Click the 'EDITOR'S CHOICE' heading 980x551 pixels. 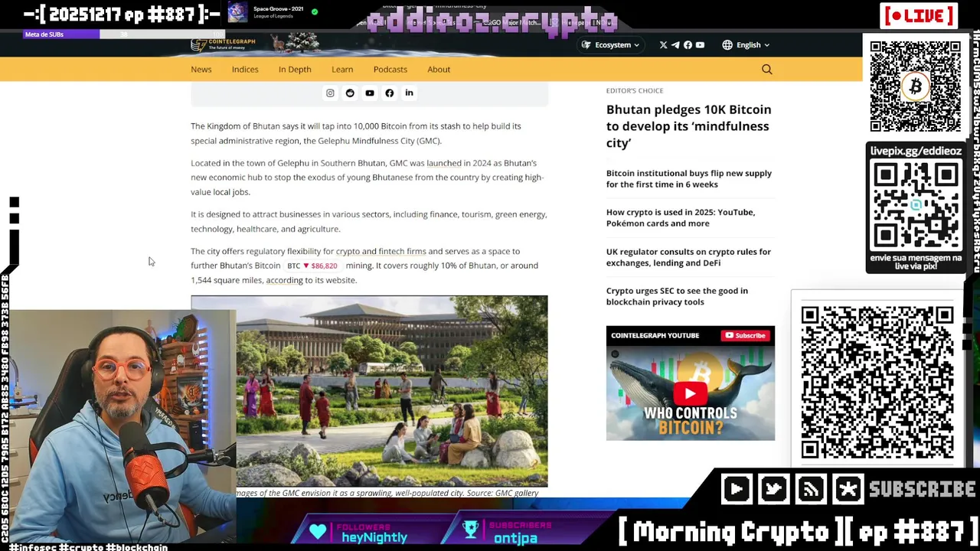pos(635,90)
